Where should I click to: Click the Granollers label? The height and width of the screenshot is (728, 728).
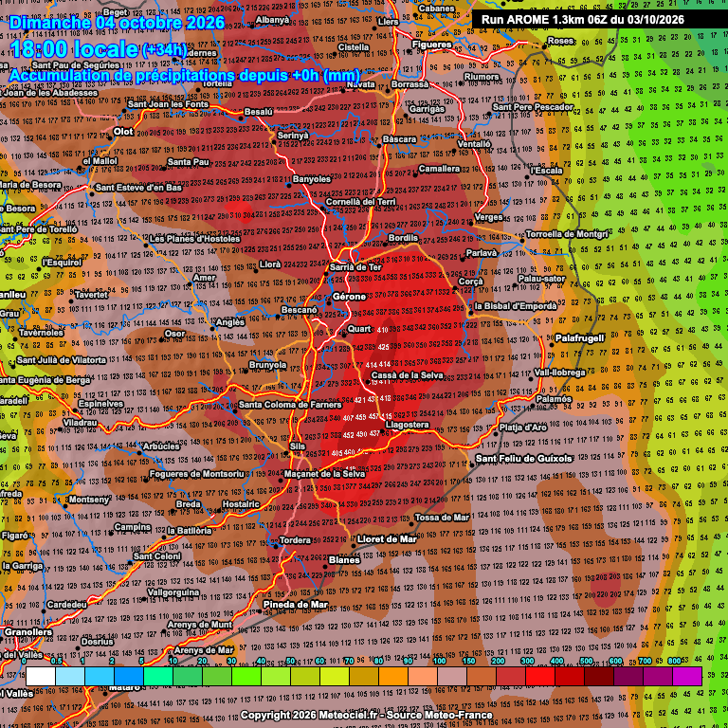point(28,632)
